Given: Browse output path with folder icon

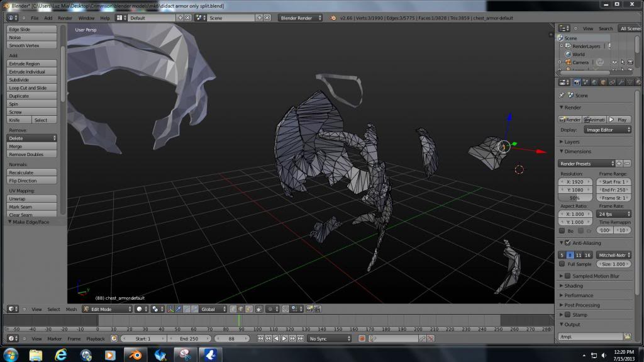Looking at the screenshot, I should click(627, 337).
